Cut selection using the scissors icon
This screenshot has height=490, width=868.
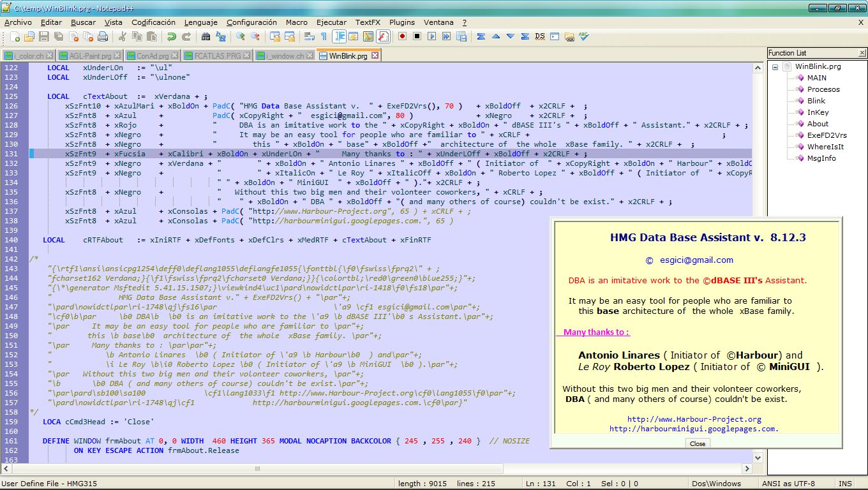(122, 36)
